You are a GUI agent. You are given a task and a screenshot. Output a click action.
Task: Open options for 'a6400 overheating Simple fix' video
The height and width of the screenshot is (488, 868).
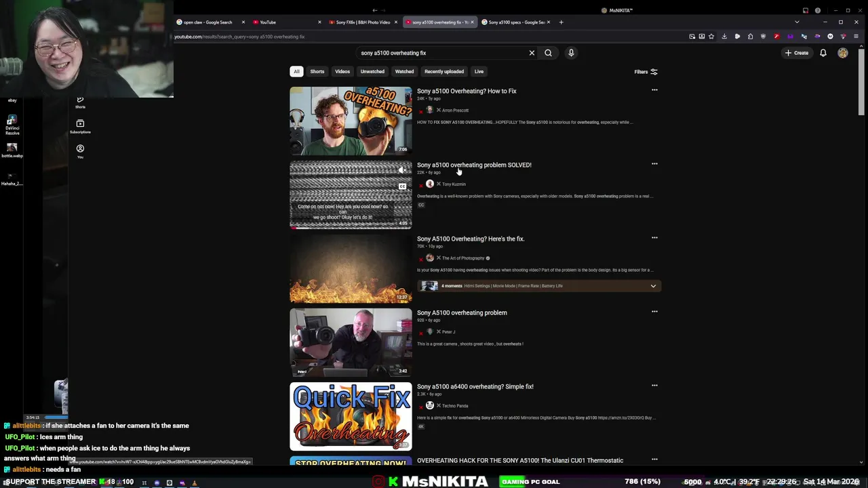click(x=654, y=385)
